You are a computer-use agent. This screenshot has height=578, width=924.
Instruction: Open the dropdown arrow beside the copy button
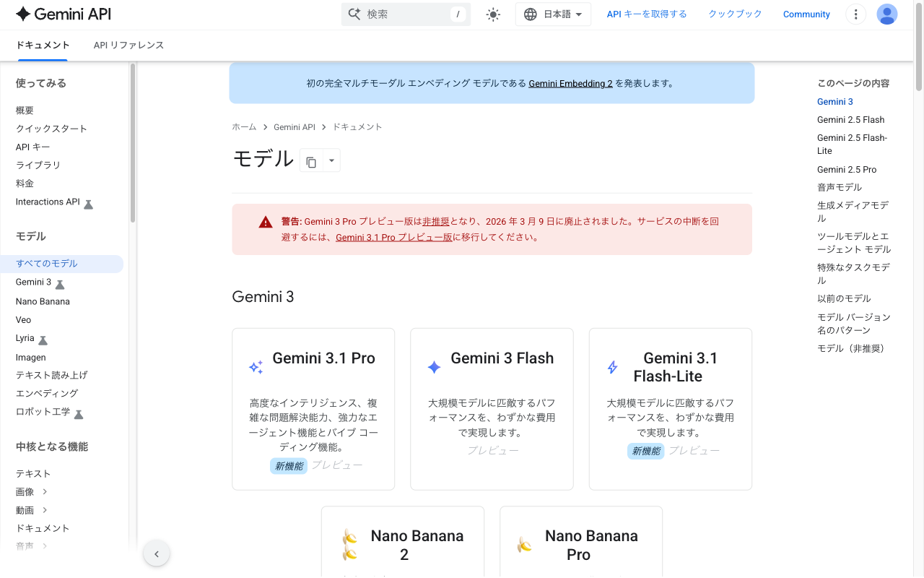point(331,160)
